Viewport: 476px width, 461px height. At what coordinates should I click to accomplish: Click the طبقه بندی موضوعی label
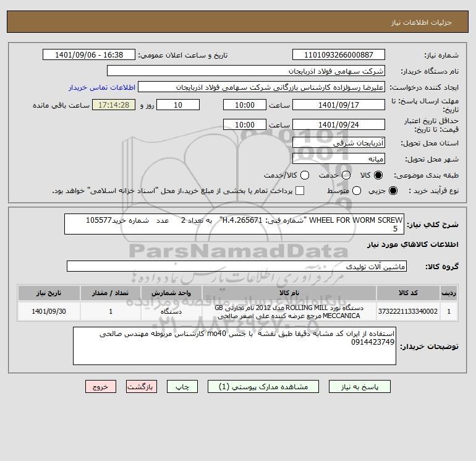tap(426, 175)
